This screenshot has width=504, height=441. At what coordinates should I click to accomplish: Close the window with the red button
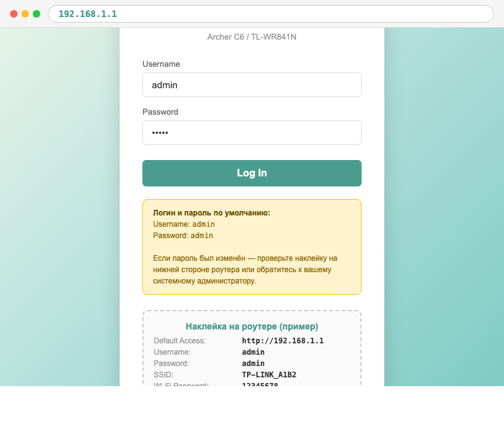[14, 14]
